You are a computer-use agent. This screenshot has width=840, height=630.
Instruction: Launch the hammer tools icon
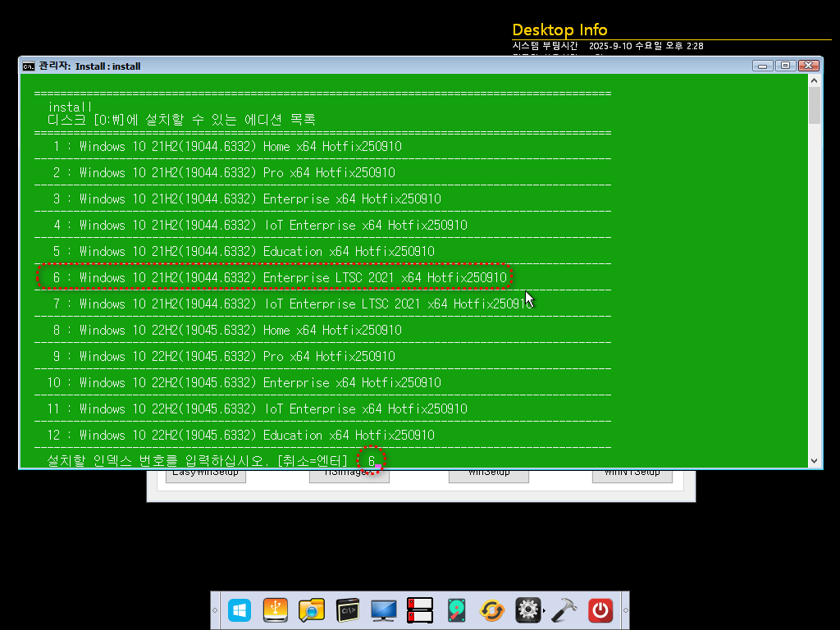[x=564, y=610]
